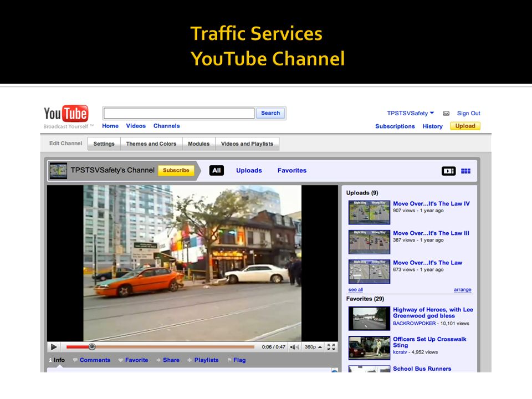The height and width of the screenshot is (399, 532).
Task: Switch to grid view icon
Action: (466, 171)
